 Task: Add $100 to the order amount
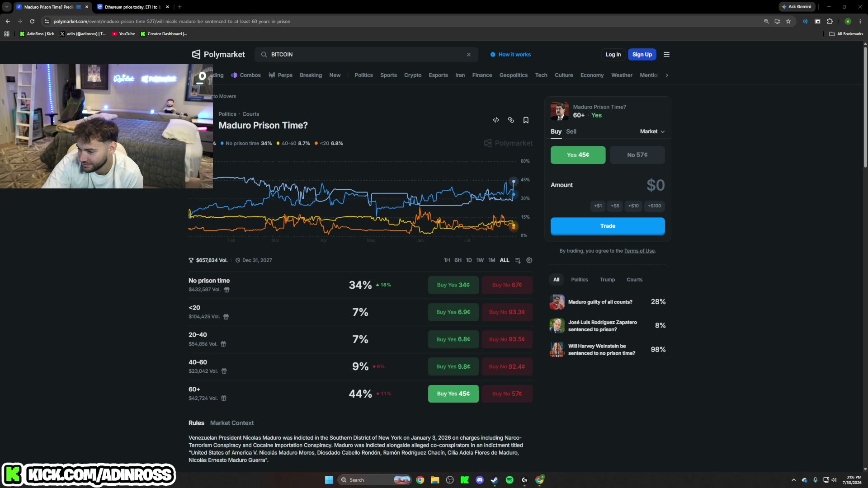(655, 206)
